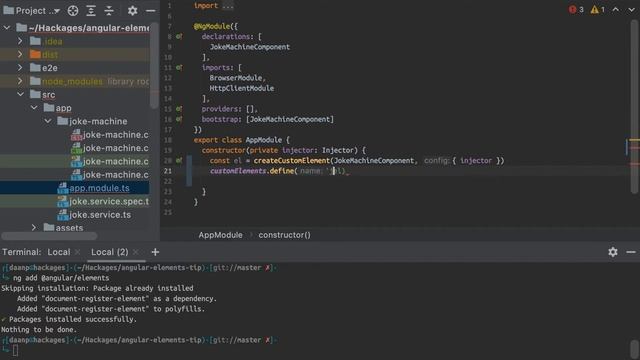Switch to the Local (2) terminal tab
640x360 pixels.
point(109,252)
